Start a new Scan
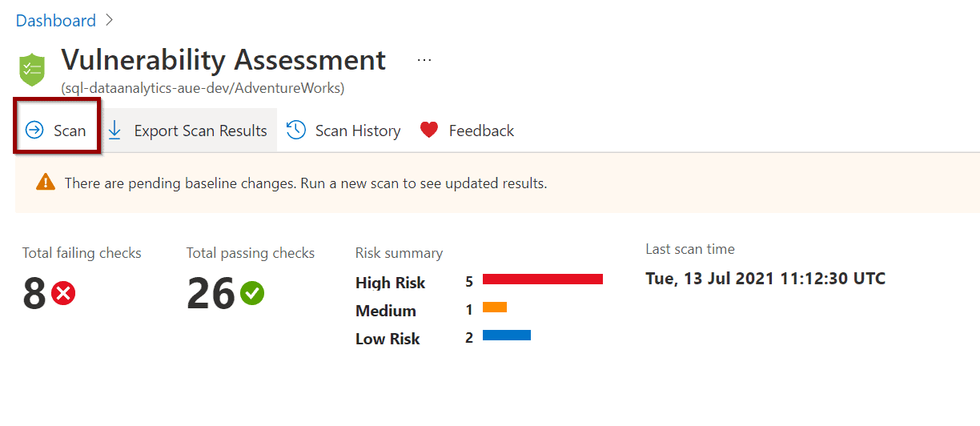This screenshot has width=980, height=426. pos(57,130)
